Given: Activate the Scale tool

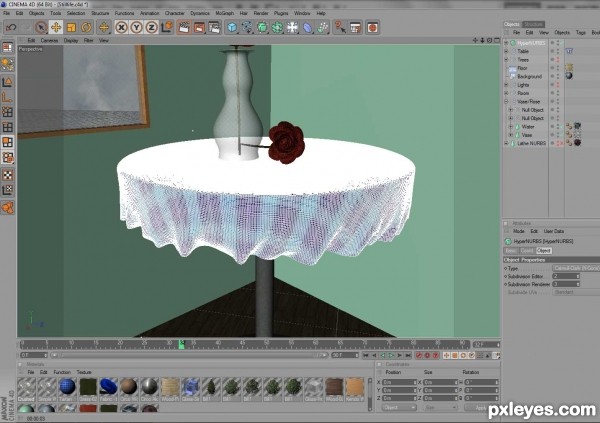Looking at the screenshot, I should pos(71,28).
